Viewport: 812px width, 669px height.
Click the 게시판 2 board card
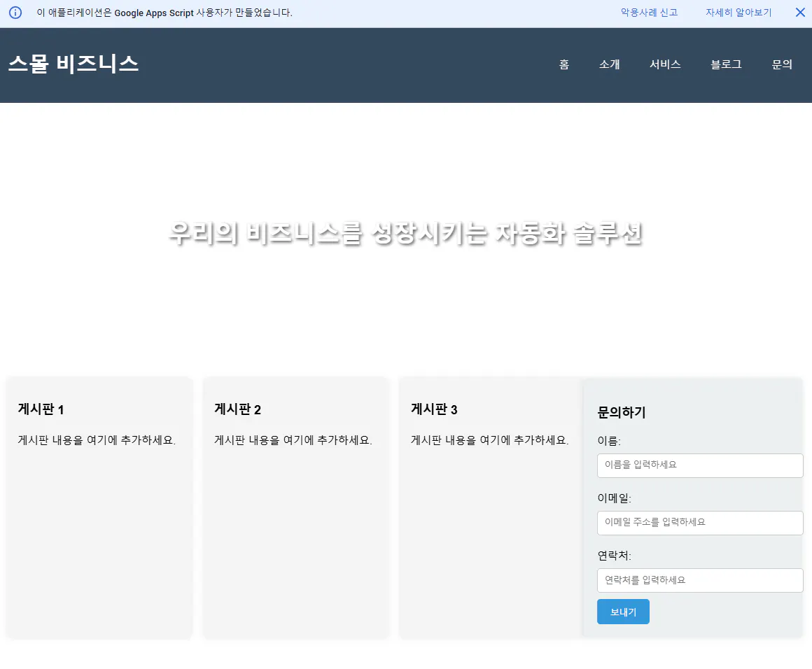click(296, 507)
